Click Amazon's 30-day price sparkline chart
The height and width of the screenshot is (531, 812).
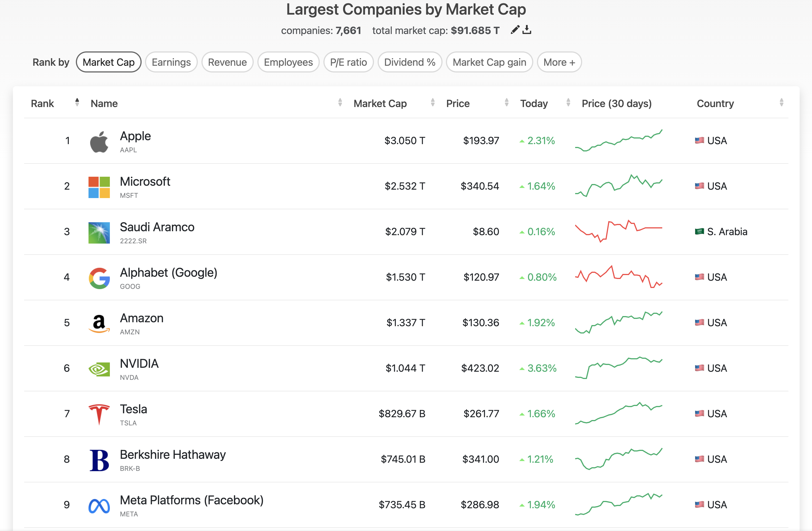click(x=618, y=323)
